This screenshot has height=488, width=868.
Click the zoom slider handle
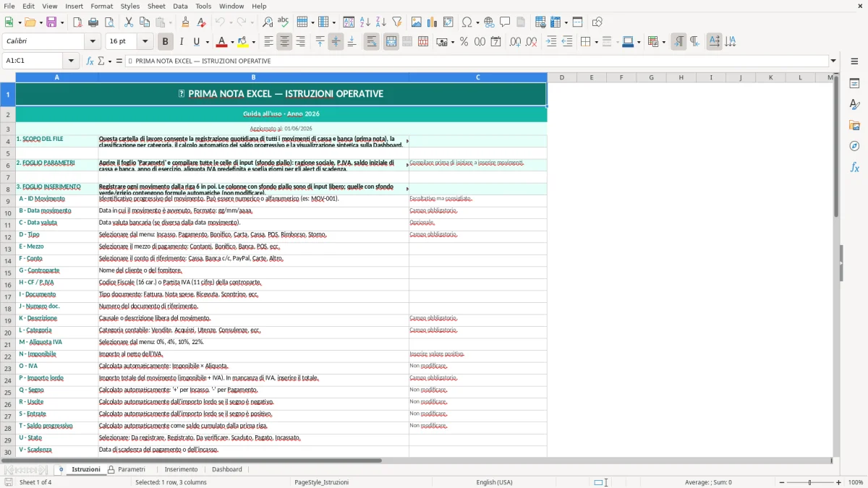click(x=809, y=482)
